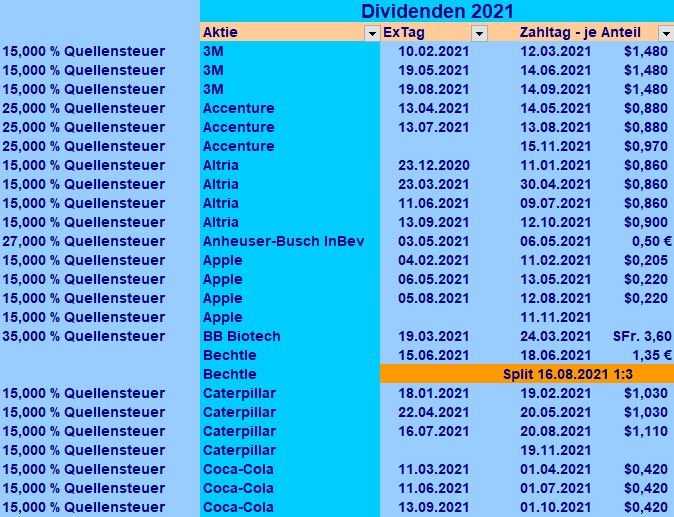This screenshot has width=674, height=517.
Task: Click the orange Split 16.08.2021 1:3 cell
Action: (527, 374)
